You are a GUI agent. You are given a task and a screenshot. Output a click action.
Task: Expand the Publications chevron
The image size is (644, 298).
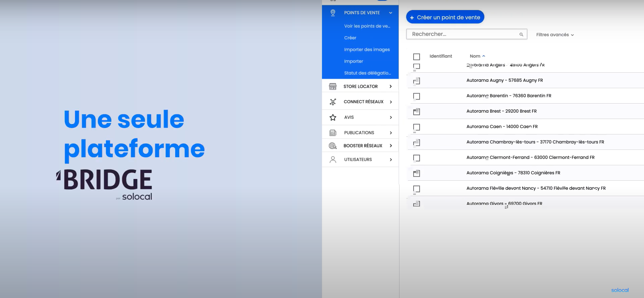tap(391, 133)
